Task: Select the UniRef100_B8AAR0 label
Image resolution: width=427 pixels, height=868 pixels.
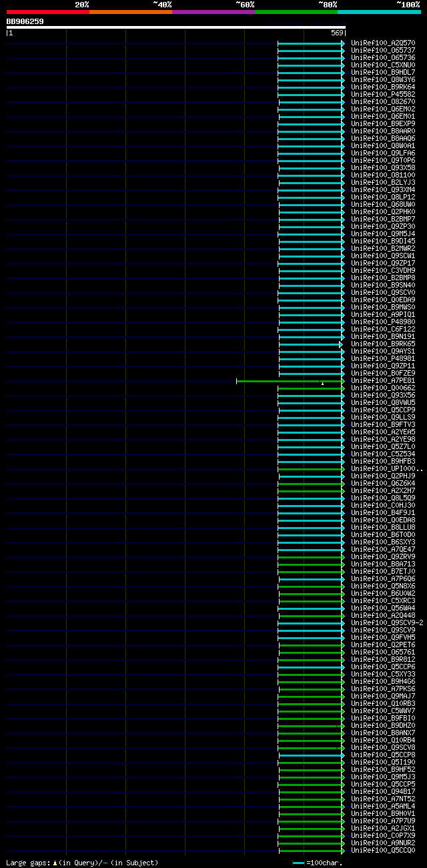Action: pyautogui.click(x=383, y=131)
